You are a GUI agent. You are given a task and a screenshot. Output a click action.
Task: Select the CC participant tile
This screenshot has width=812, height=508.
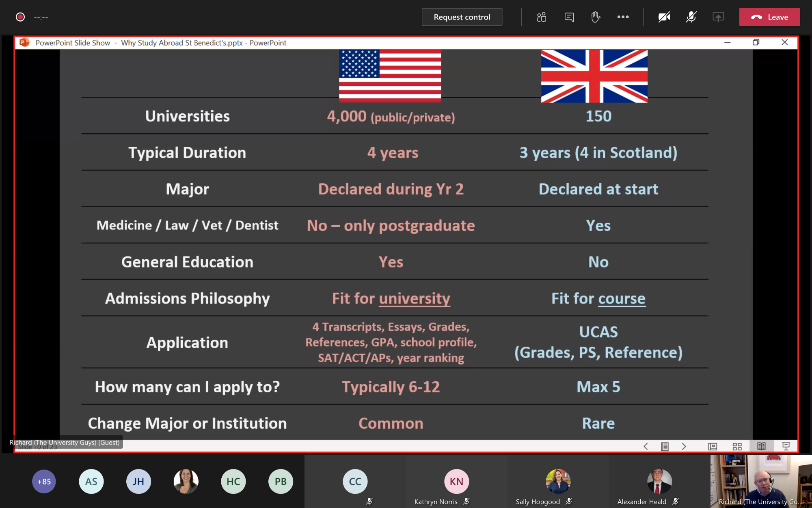point(355,482)
